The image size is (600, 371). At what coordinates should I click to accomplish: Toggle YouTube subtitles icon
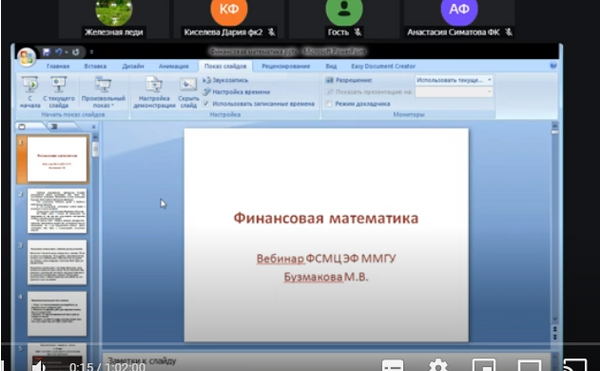[x=393, y=366]
